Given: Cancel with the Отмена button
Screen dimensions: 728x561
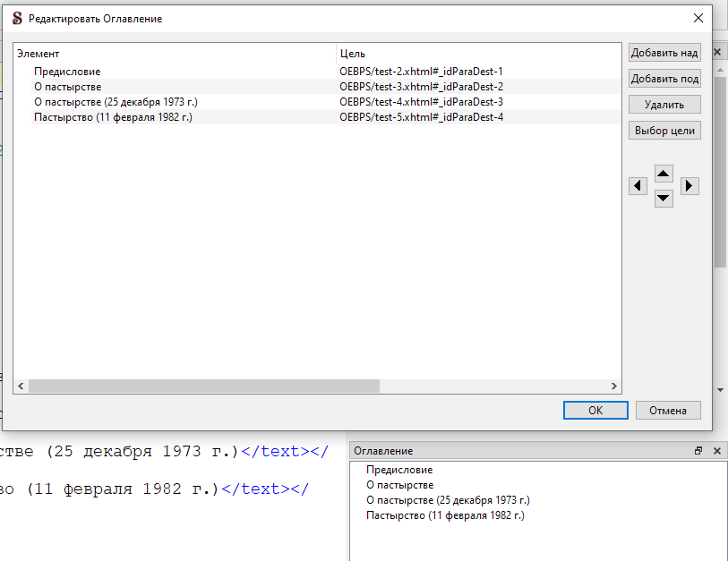Looking at the screenshot, I should [668, 410].
